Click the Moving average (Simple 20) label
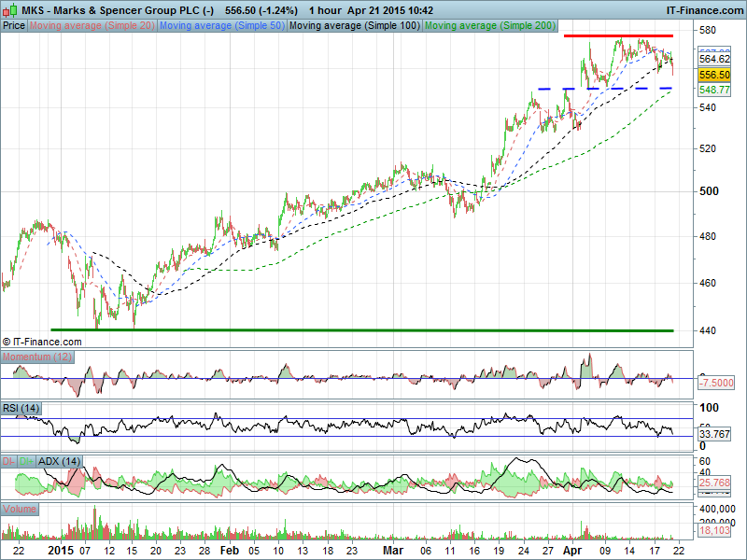Image resolution: width=747 pixels, height=560 pixels. click(92, 26)
